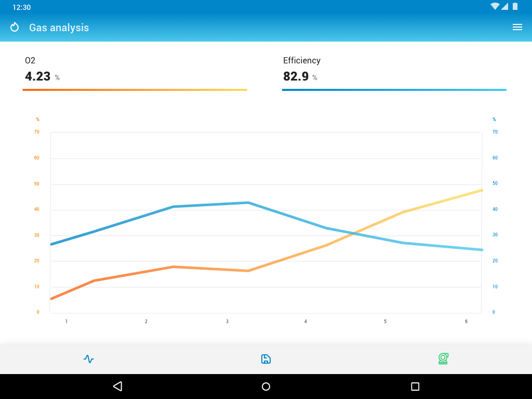Open the green device icon tab
This screenshot has width=532, height=399.
click(x=443, y=358)
